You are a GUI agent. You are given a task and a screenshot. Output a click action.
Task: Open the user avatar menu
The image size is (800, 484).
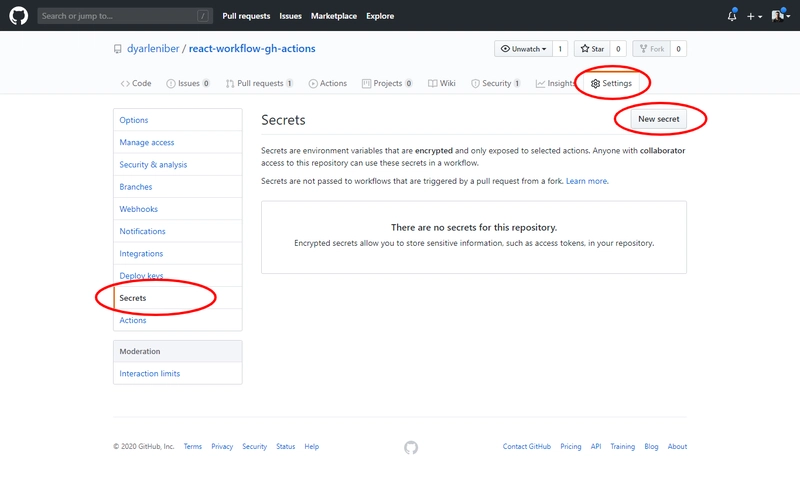(781, 16)
